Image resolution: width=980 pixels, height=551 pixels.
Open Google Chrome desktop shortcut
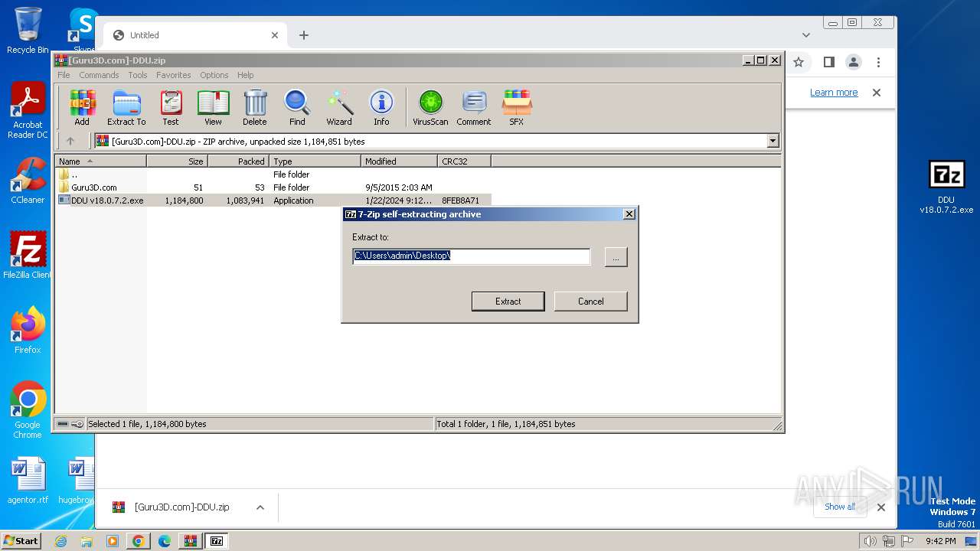pyautogui.click(x=28, y=410)
